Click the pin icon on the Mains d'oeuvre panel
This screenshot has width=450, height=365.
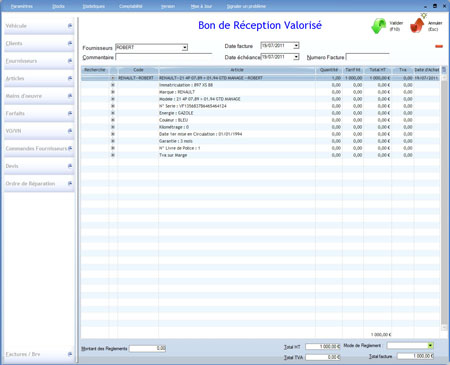point(70,96)
